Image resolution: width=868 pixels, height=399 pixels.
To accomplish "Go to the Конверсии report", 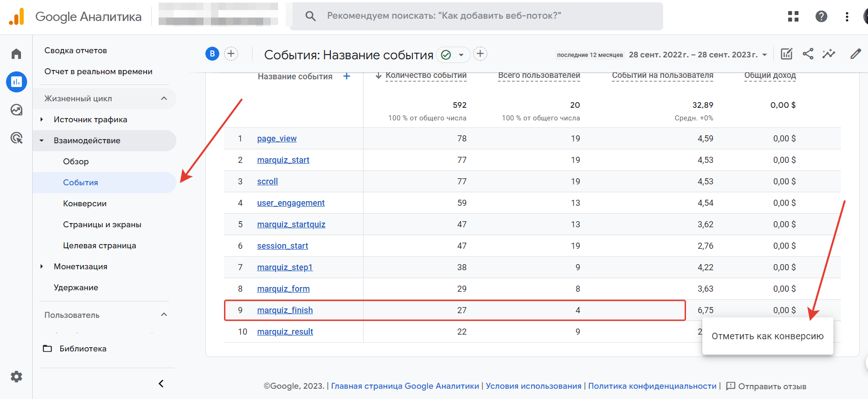I will click(x=84, y=203).
